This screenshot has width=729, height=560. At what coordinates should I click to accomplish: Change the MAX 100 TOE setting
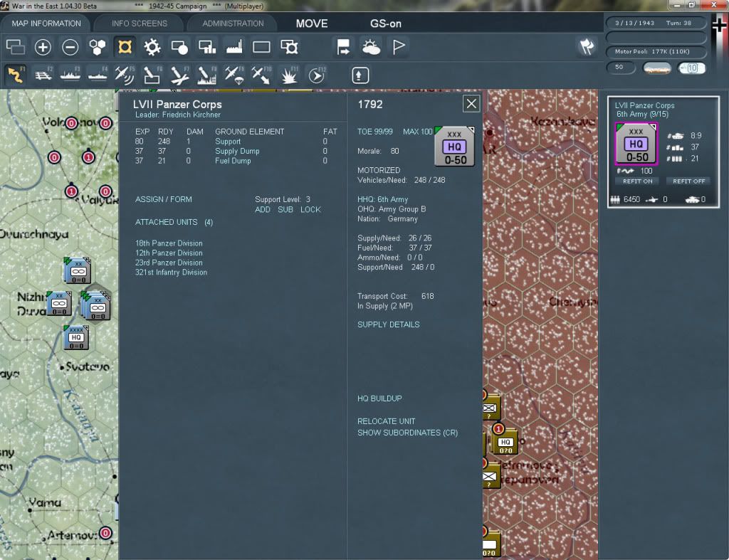(417, 132)
